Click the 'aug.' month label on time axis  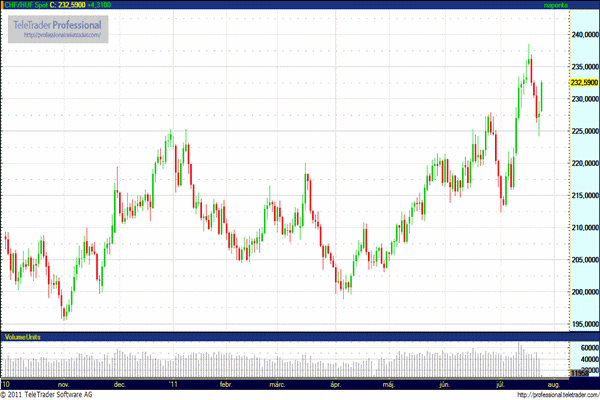(549, 384)
